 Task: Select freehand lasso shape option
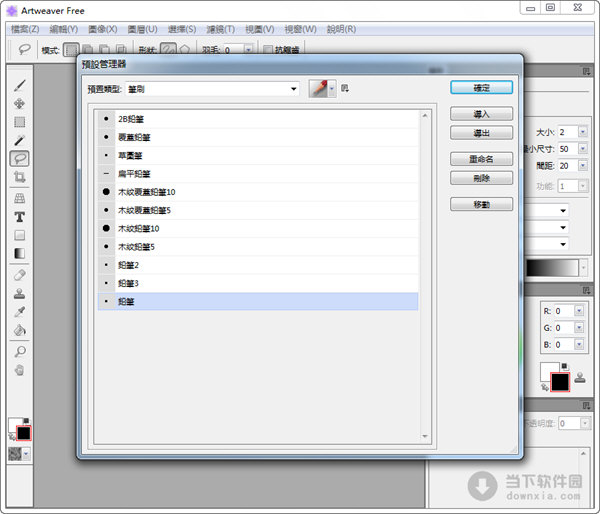[x=168, y=50]
